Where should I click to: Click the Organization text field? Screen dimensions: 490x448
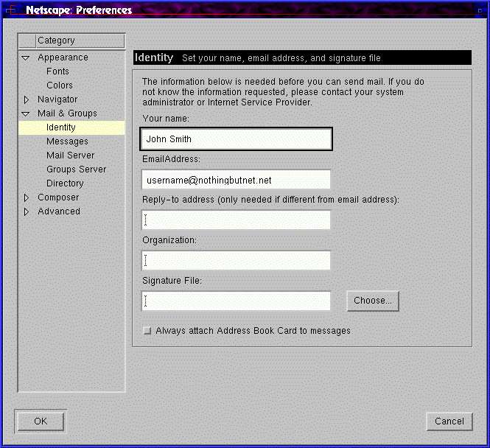pos(236,260)
